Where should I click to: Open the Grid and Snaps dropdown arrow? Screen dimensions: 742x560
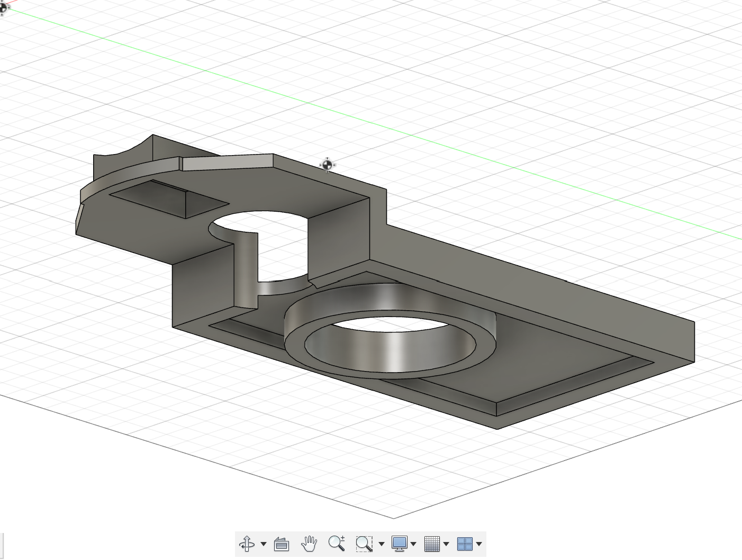point(446,544)
